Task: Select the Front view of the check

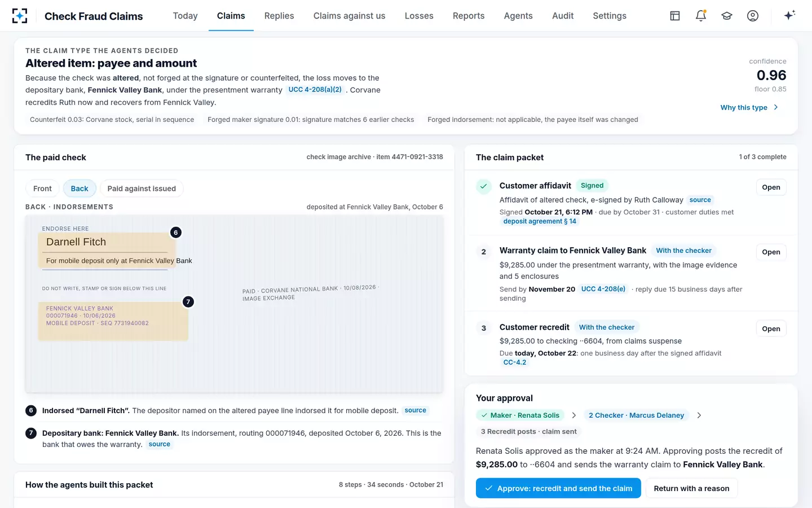Action: pyautogui.click(x=42, y=189)
